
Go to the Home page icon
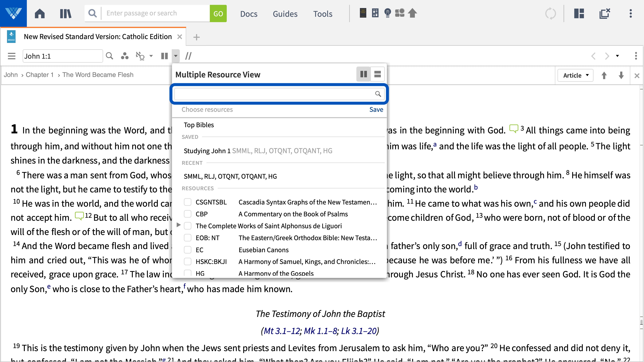pos(40,13)
